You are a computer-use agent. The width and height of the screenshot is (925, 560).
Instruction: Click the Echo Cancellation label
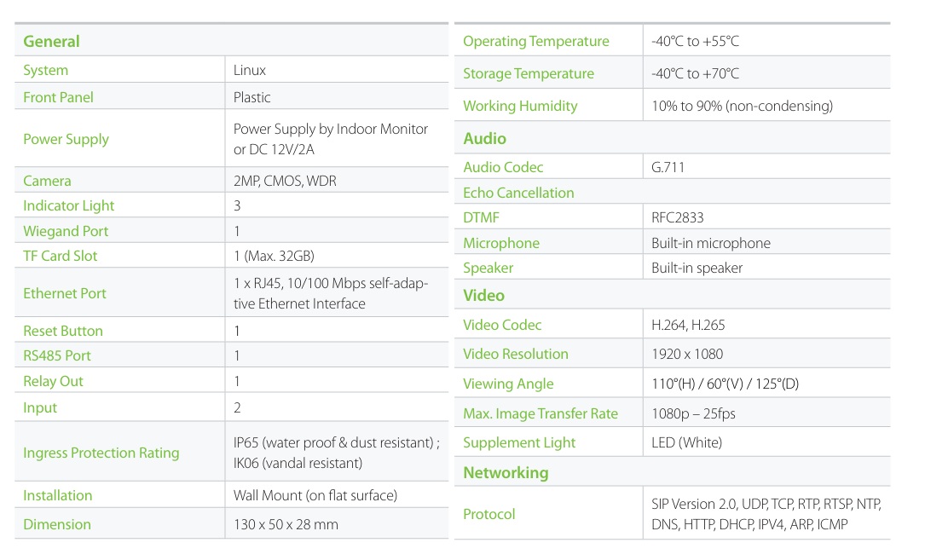tap(518, 193)
